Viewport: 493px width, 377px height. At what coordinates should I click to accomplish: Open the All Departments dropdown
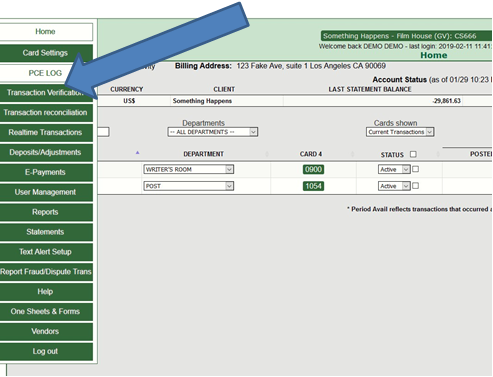pyautogui.click(x=213, y=132)
